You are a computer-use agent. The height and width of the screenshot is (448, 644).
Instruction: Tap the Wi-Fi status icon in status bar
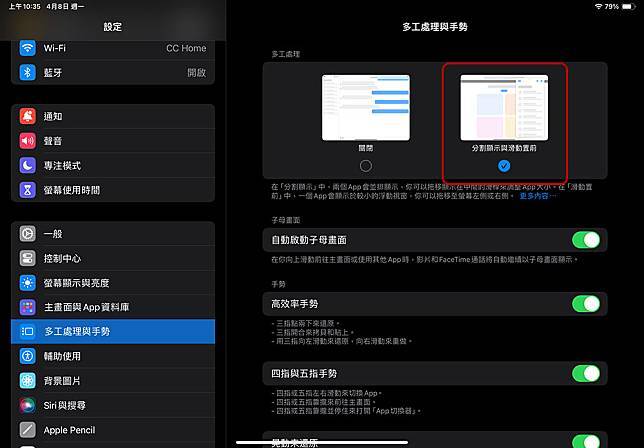pyautogui.click(x=598, y=6)
